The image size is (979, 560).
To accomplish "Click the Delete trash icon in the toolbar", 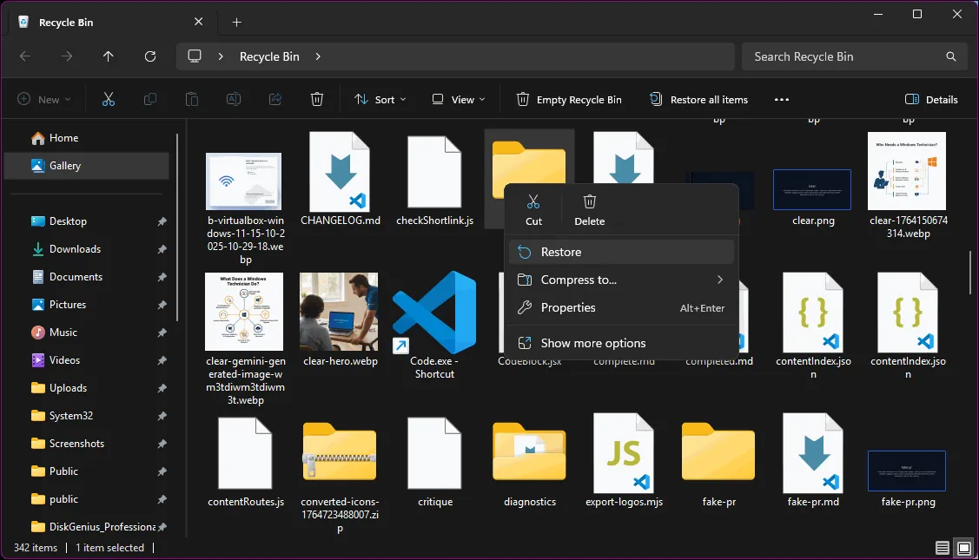I will point(316,99).
